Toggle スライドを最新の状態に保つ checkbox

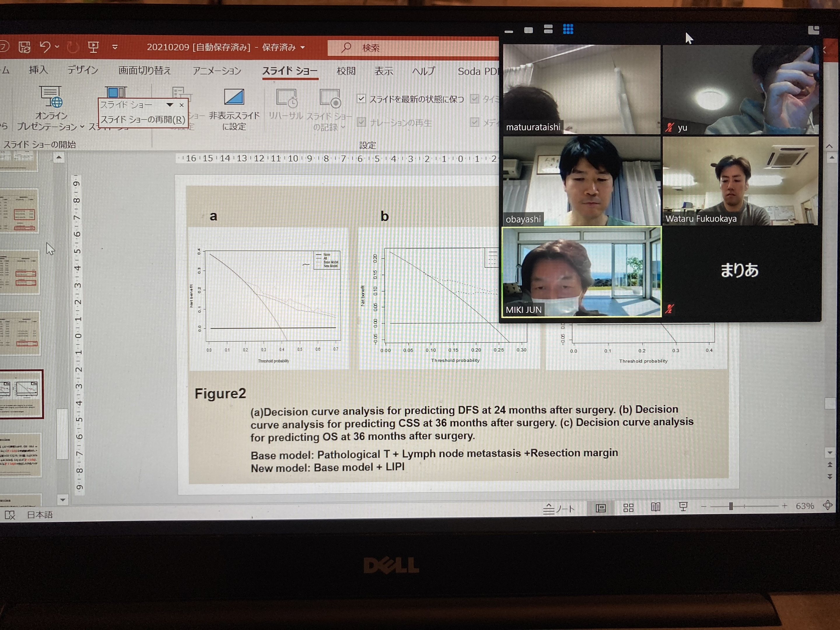361,99
